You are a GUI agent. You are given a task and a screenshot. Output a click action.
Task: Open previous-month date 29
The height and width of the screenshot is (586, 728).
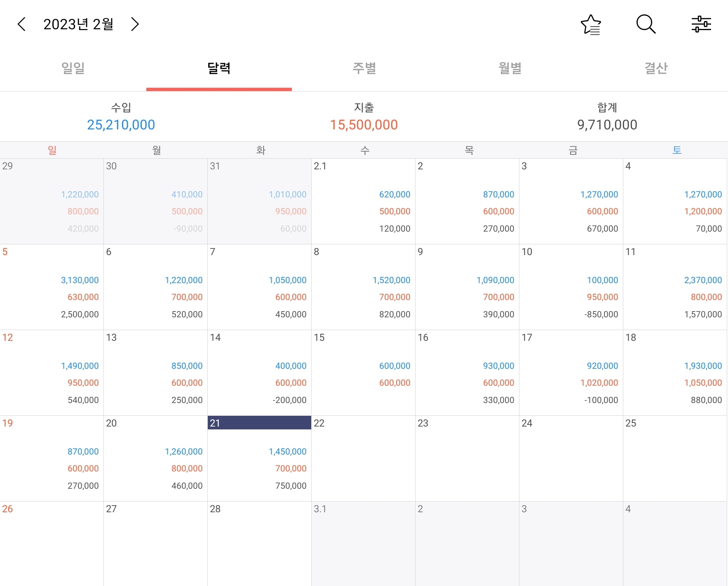[x=52, y=202]
